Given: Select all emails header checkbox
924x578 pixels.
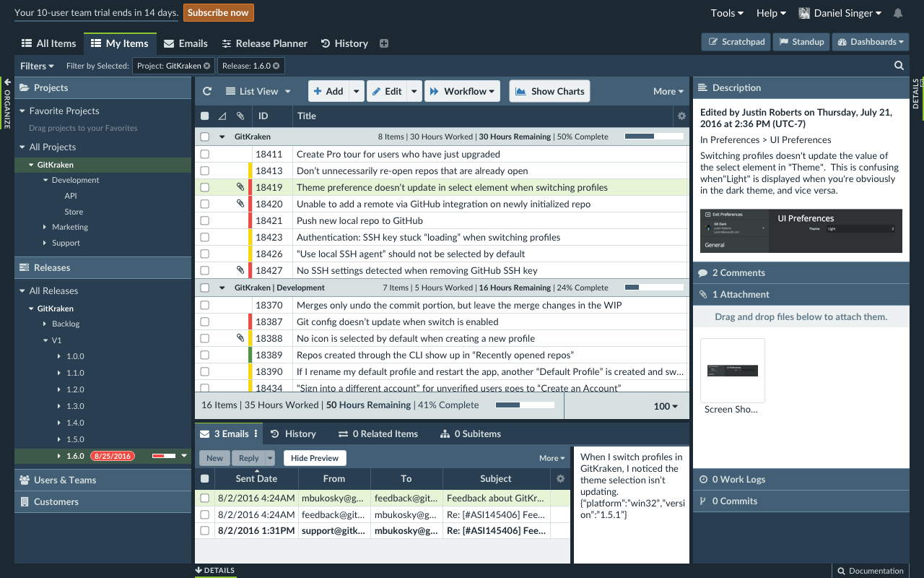Looking at the screenshot, I should [x=205, y=478].
